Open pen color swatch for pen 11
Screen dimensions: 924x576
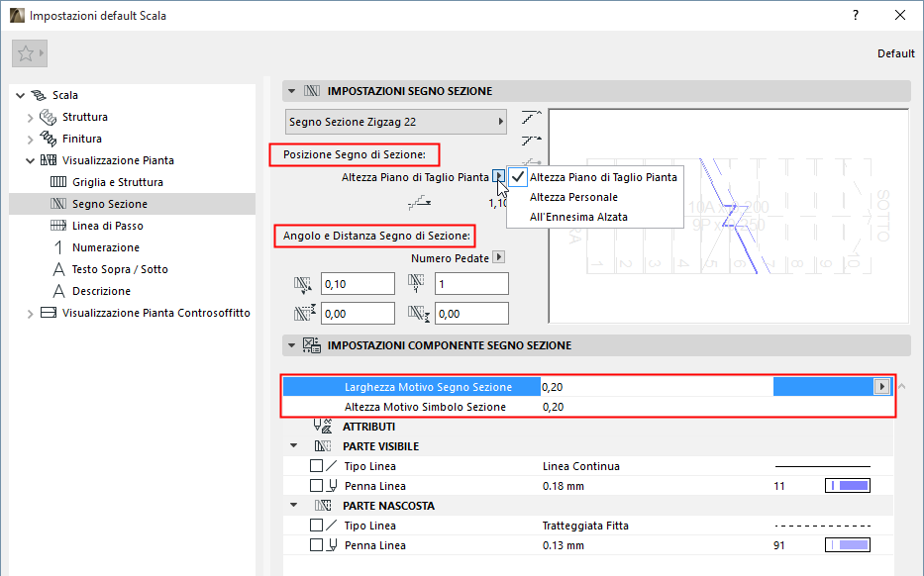pyautogui.click(x=848, y=486)
